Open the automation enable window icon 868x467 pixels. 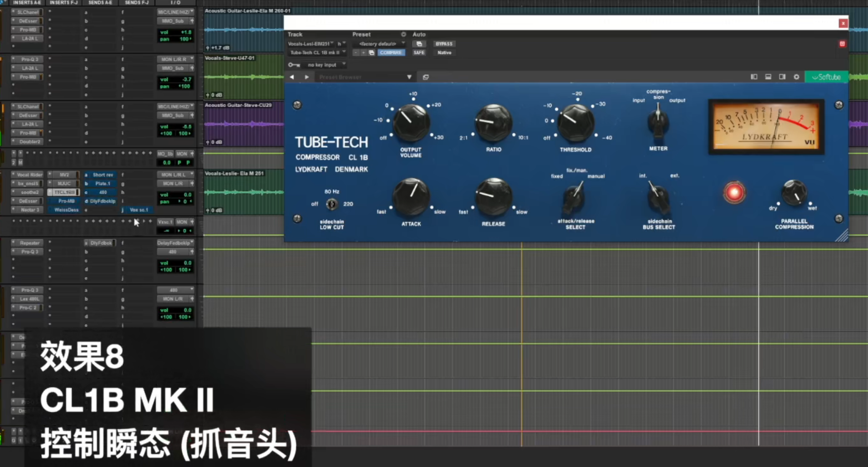point(419,44)
